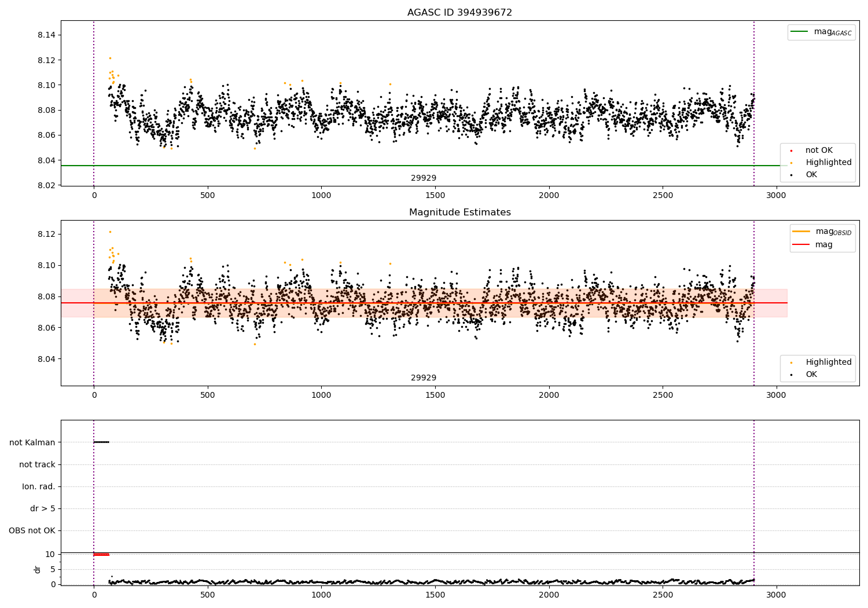Viewport: 868px width, 608px height.
Task: Click the 8.14 tick on top plot
Action: [x=46, y=35]
